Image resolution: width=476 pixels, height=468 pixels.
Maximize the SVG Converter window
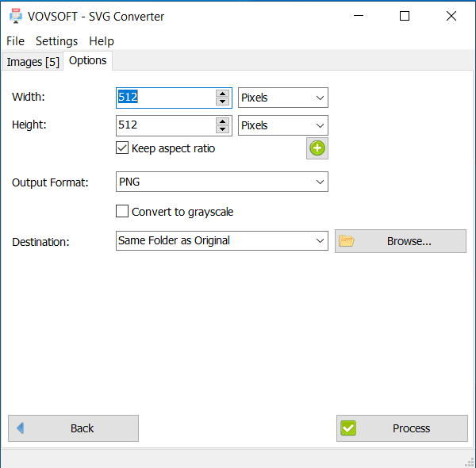(405, 16)
